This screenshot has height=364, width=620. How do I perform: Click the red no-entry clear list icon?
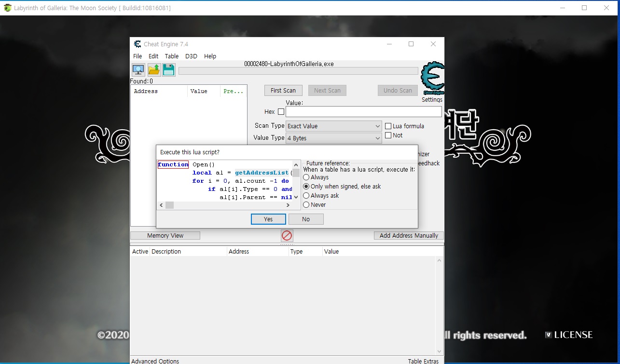pos(287,235)
